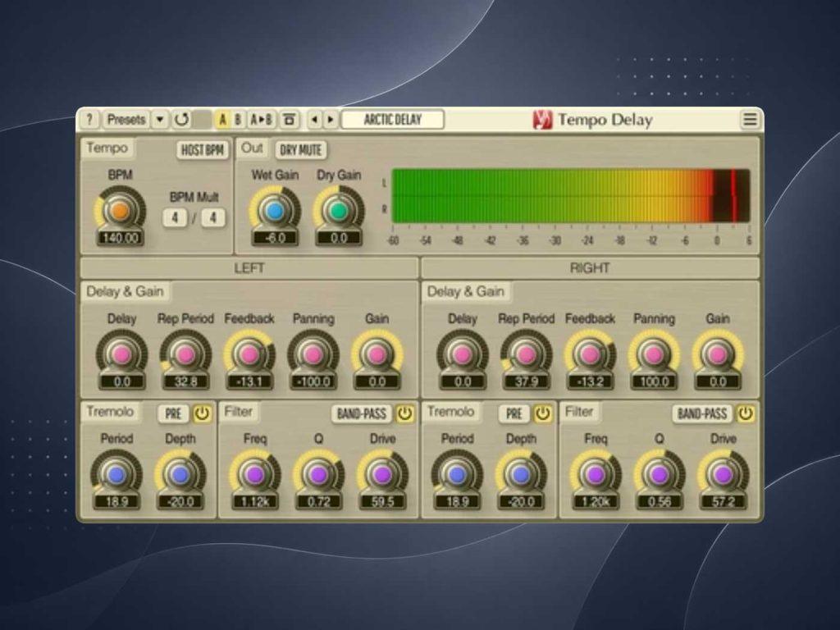Open the Presets menu
Viewport: 840px width, 630px height.
click(x=126, y=120)
